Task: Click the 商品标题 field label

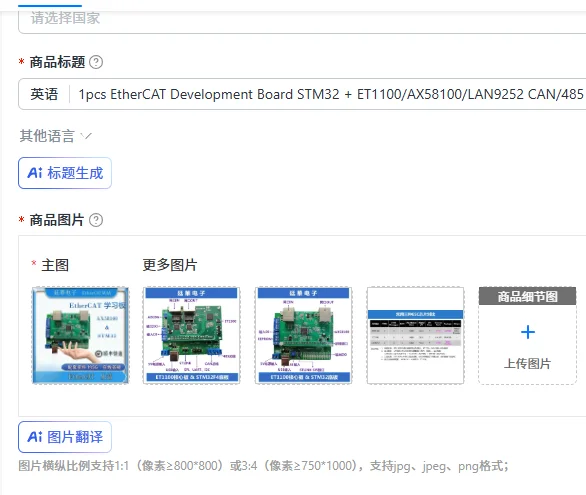Action: tap(57, 62)
